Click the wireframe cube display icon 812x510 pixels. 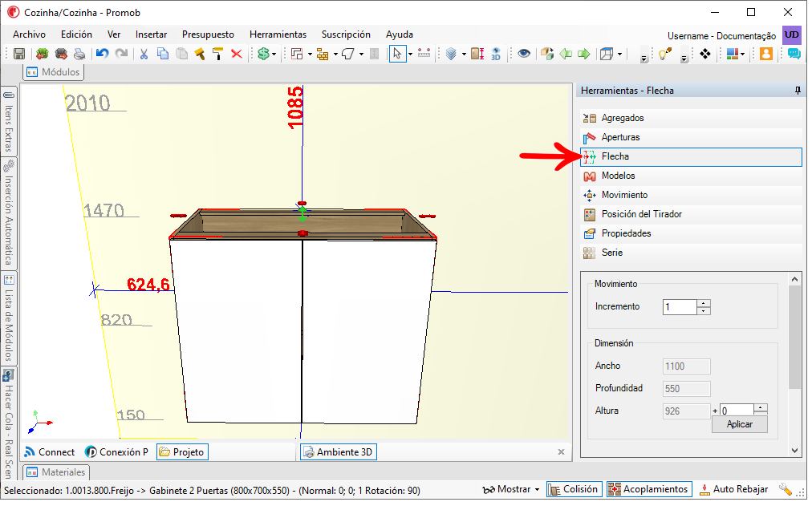607,54
